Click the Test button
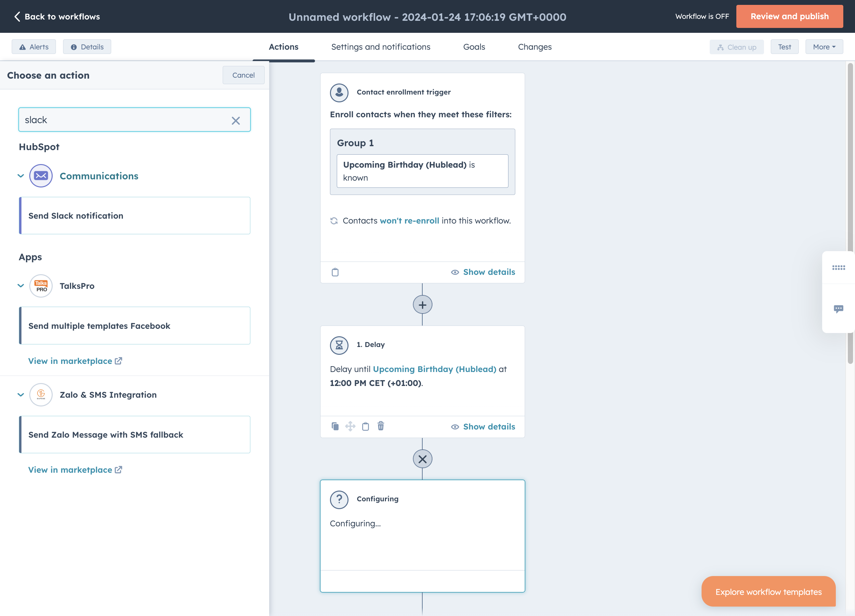The width and height of the screenshot is (855, 616). [784, 47]
